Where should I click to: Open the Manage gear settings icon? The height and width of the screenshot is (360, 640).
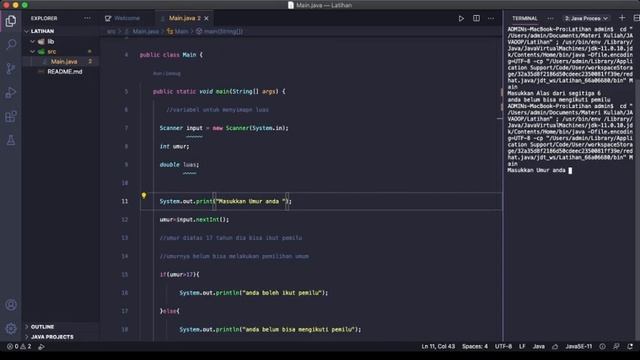click(x=11, y=328)
